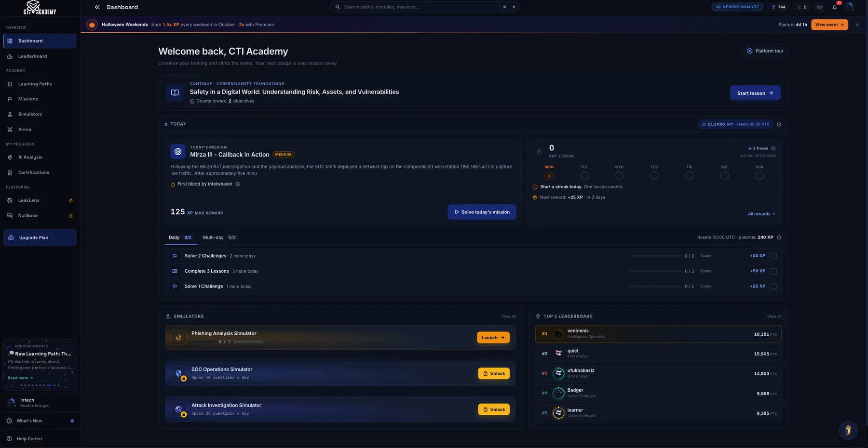
Task: Open the floating assistant icon at bottom right
Action: click(x=848, y=430)
